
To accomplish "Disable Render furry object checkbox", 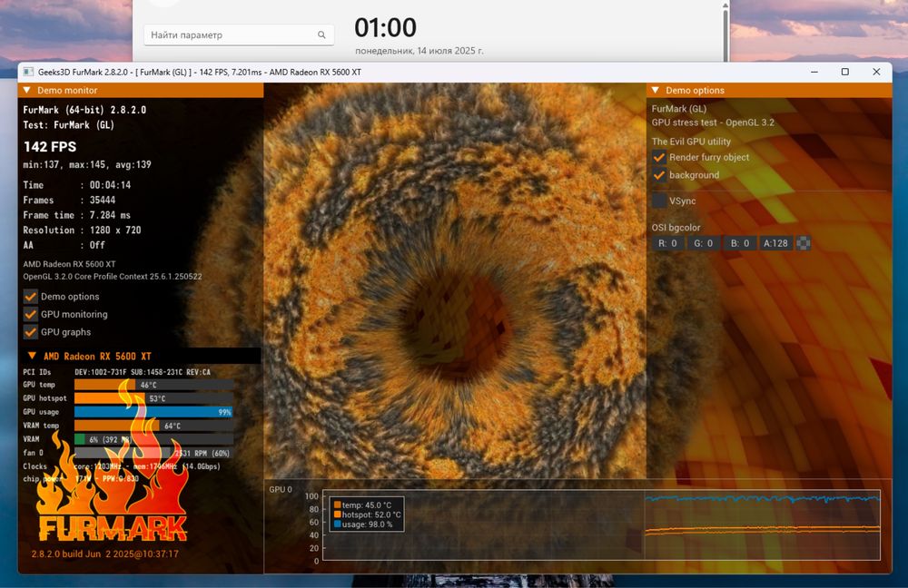I will (659, 157).
